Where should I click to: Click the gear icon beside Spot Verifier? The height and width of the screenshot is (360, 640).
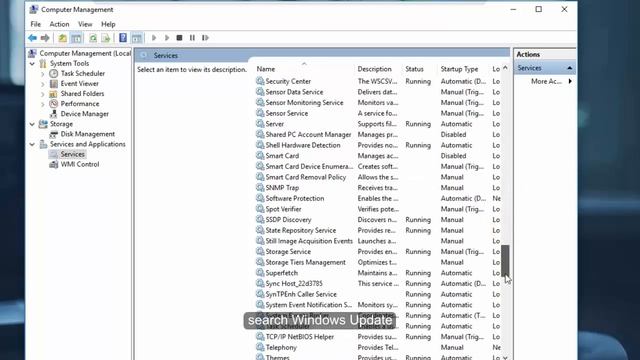coord(260,209)
